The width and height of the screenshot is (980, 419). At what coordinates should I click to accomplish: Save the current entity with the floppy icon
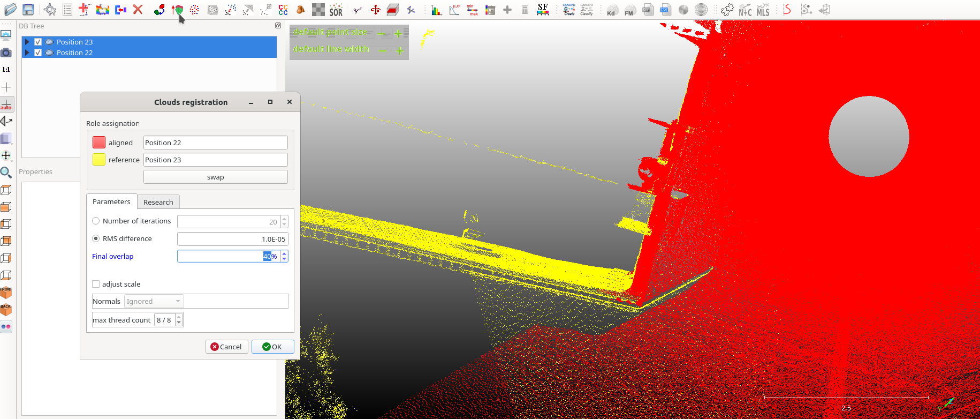pyautogui.click(x=28, y=9)
